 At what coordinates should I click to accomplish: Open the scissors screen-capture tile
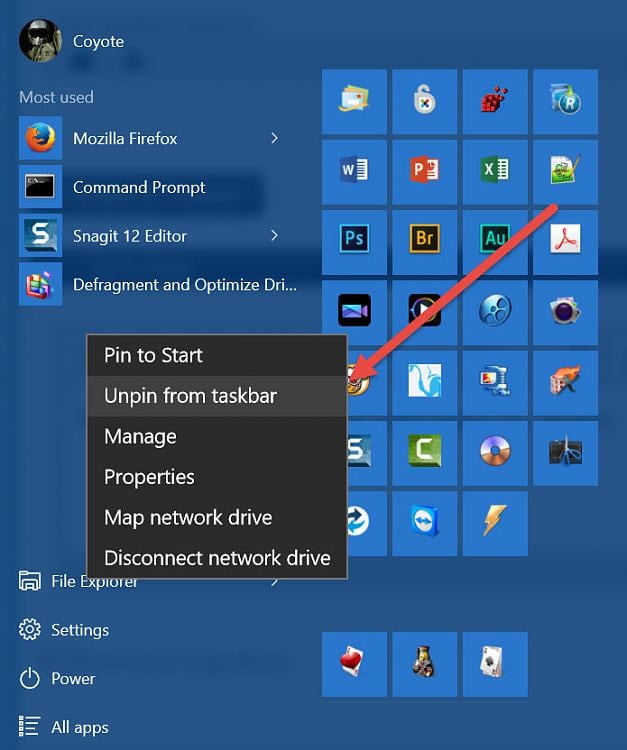tap(565, 453)
